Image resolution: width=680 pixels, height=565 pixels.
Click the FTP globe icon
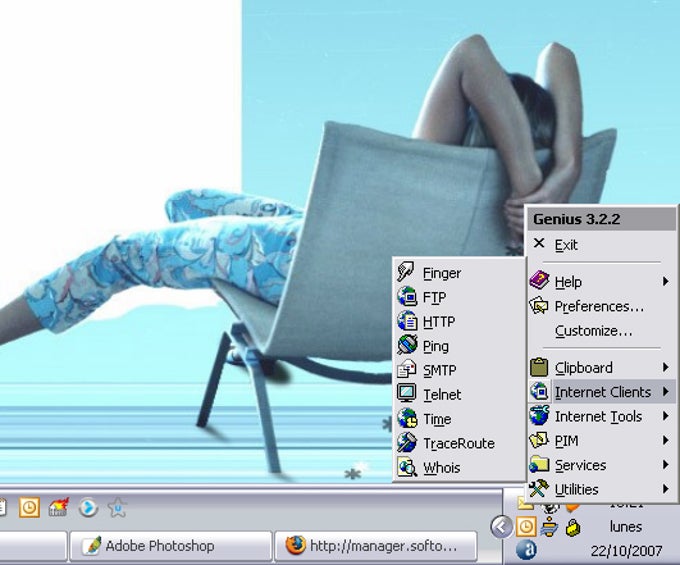tap(407, 297)
